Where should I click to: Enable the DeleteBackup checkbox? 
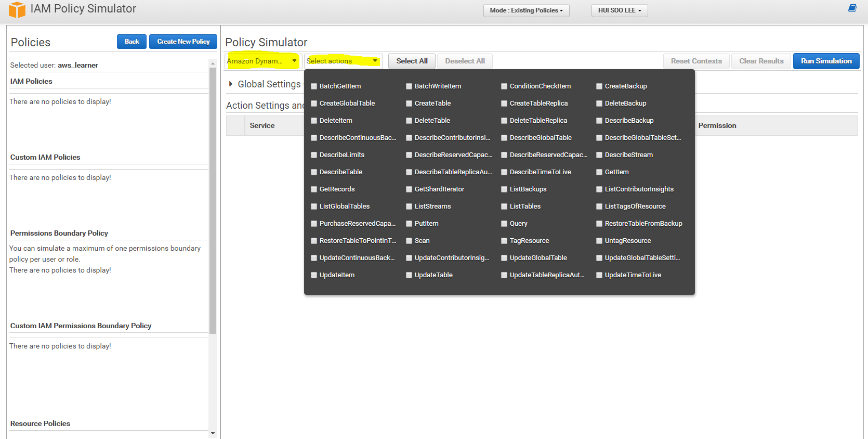pyautogui.click(x=599, y=104)
